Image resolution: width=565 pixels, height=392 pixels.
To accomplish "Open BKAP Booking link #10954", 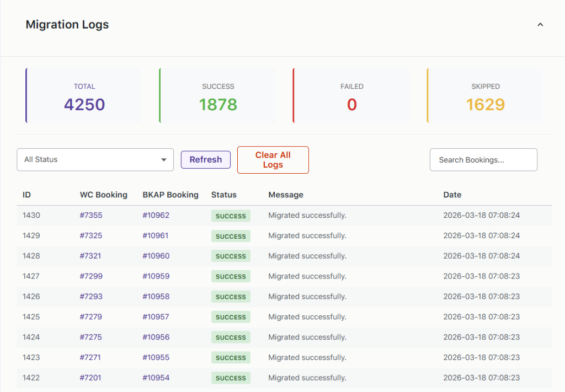I will 156,378.
